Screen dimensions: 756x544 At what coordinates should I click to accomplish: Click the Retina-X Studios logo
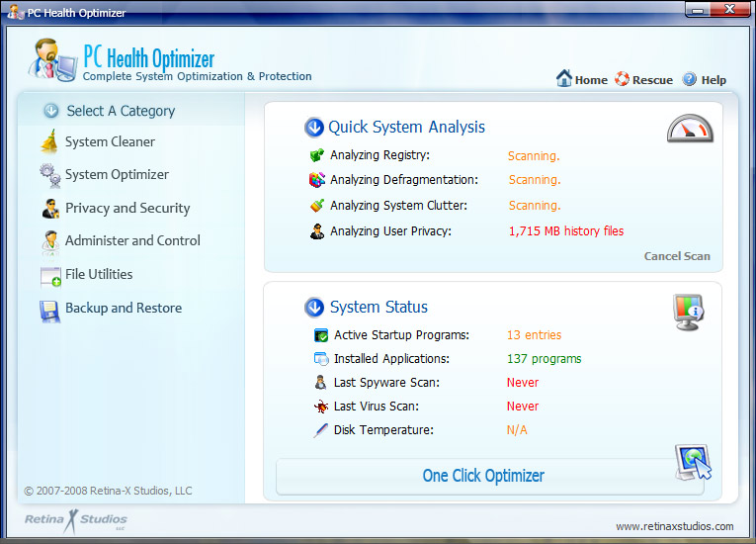(76, 521)
